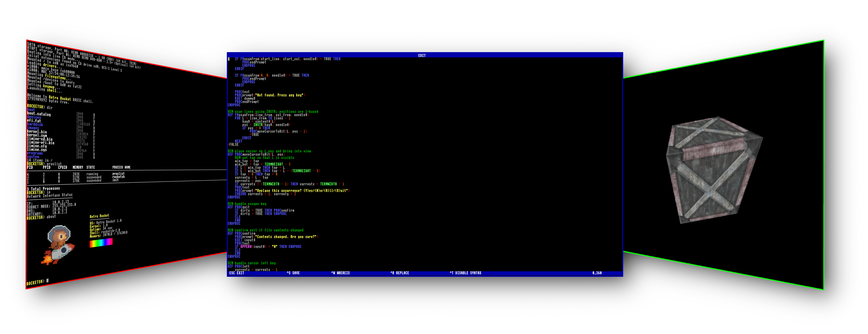Viewport: 868px width, 334px height.
Task: Click the ROCKETSH prompt cursor at bottom
Action: tap(47, 280)
